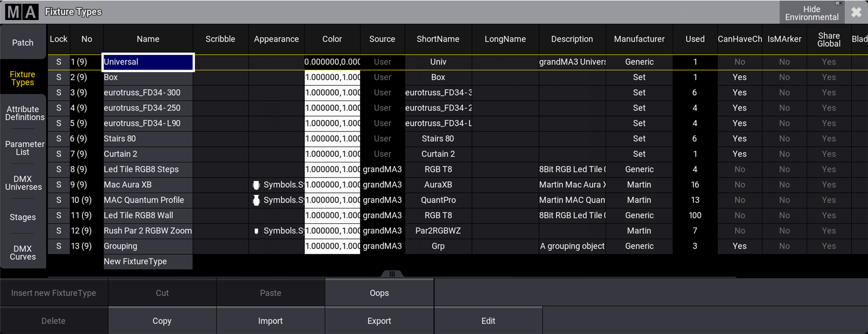Switch to the Stages tab

click(23, 217)
